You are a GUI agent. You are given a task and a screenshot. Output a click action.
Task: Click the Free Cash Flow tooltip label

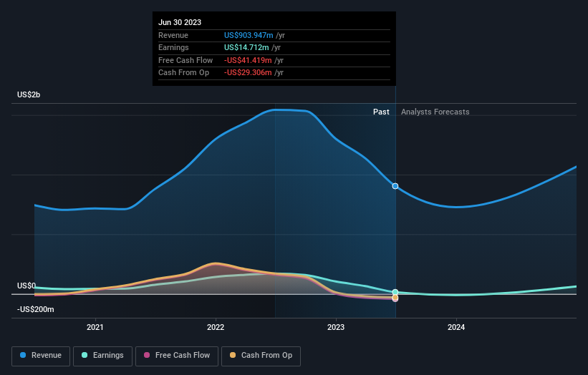185,60
